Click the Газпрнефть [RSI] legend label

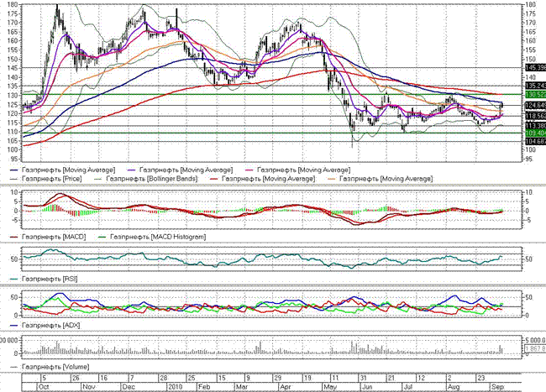[50, 279]
